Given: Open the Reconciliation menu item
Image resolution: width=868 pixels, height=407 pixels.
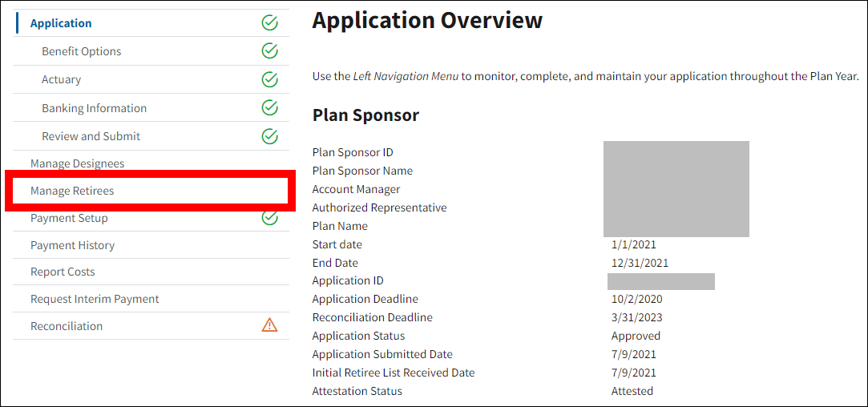Looking at the screenshot, I should coord(67,326).
